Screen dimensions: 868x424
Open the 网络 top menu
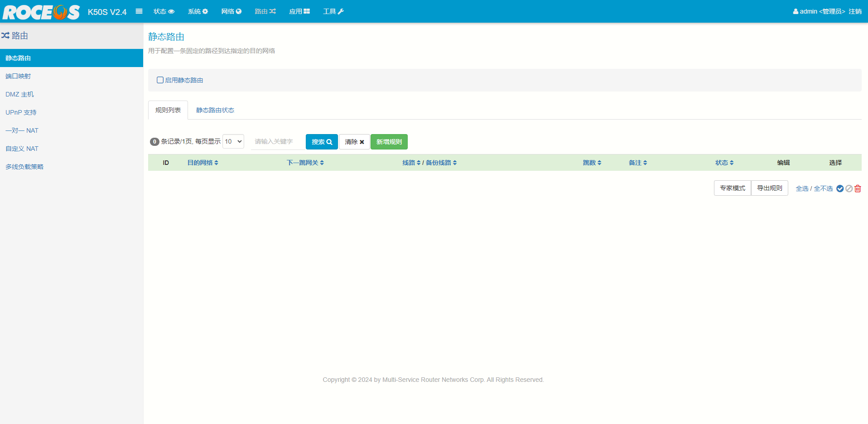point(231,11)
